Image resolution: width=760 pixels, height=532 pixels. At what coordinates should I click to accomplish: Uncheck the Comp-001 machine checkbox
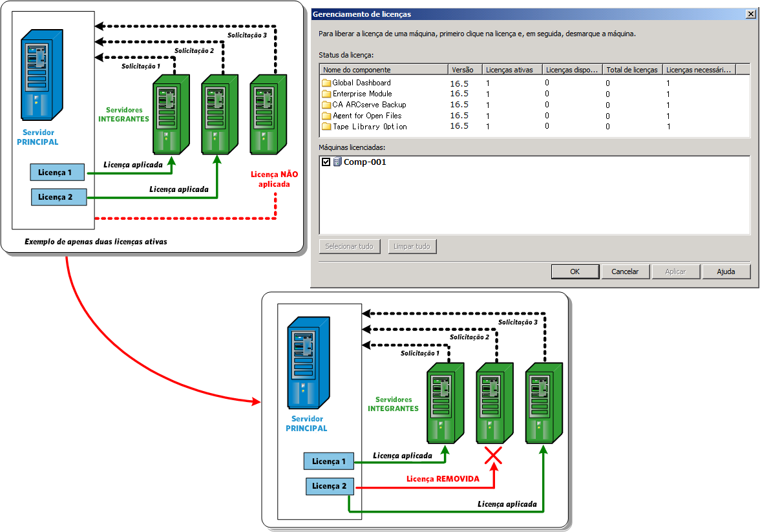[x=326, y=162]
